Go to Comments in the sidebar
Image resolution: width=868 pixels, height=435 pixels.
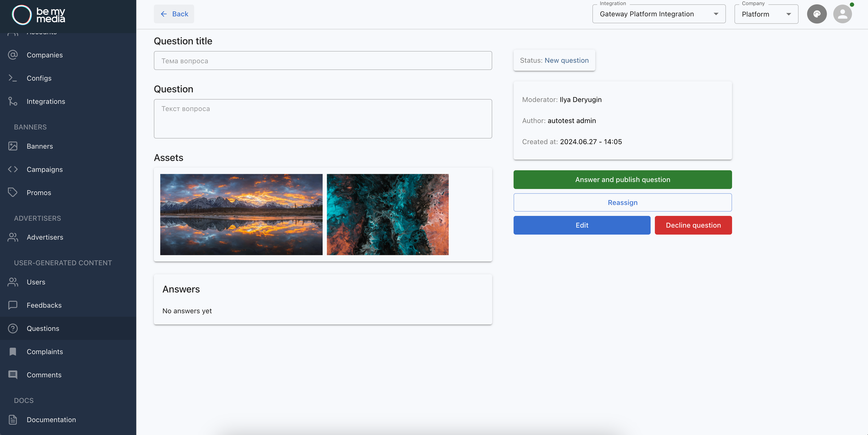[x=44, y=375]
